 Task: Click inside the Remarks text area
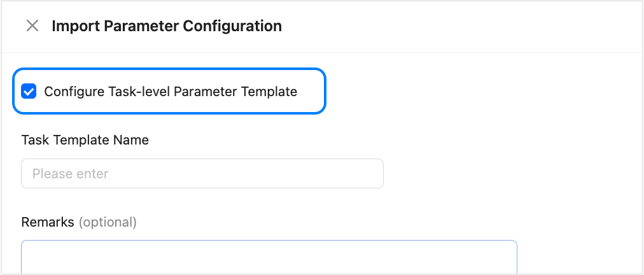pyautogui.click(x=269, y=258)
